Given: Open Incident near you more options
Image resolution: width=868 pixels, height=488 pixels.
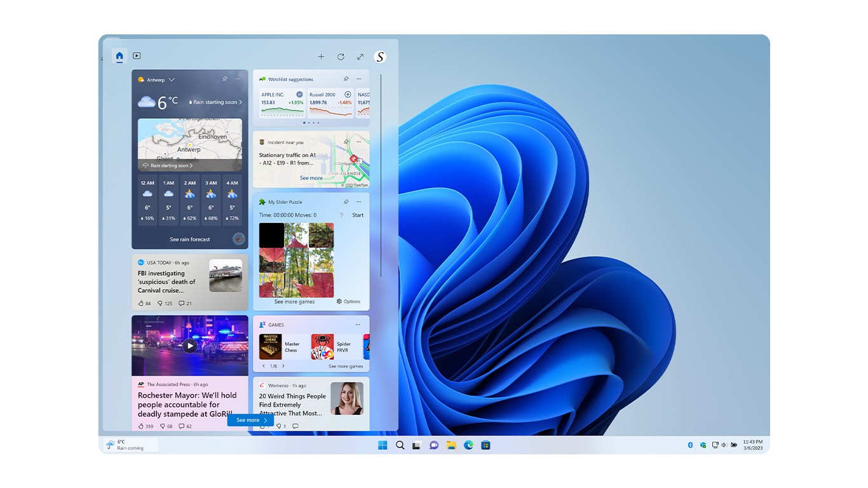Looking at the screenshot, I should click(358, 142).
